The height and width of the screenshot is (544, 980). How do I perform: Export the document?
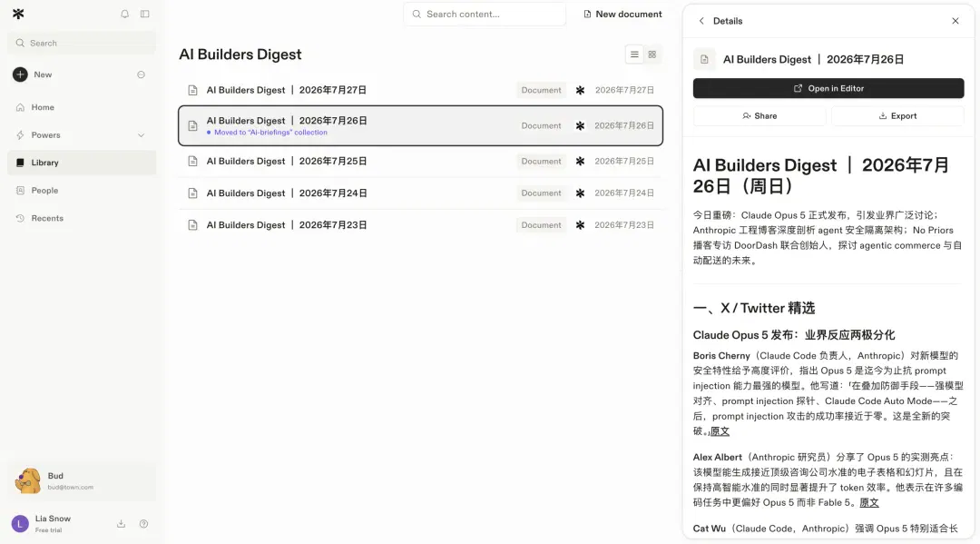click(x=897, y=115)
